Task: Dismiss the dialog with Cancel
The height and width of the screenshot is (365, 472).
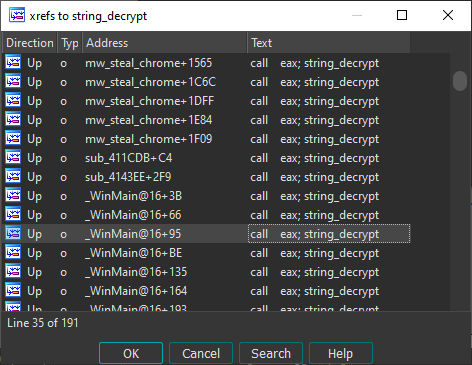Action: point(201,353)
